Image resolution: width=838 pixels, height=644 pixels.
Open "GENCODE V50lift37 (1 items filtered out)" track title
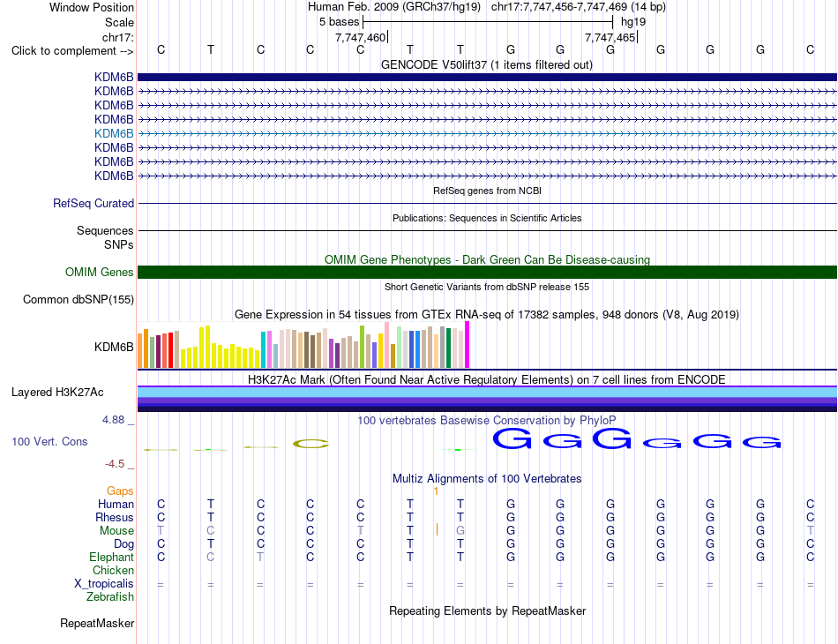487,64
